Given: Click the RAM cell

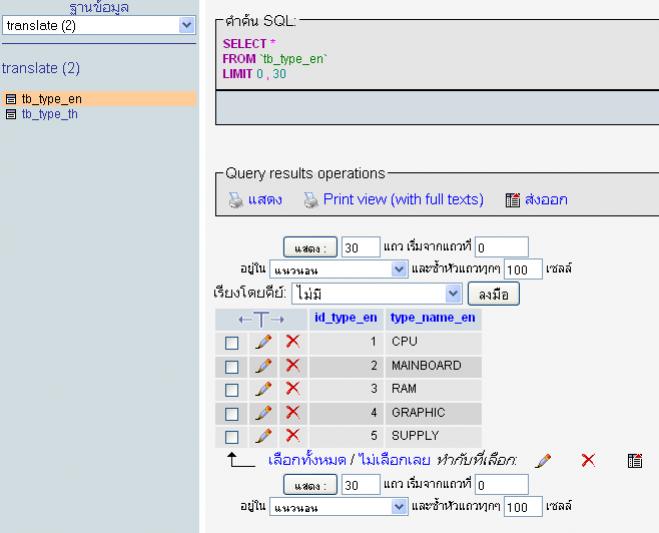Looking at the screenshot, I should [x=433, y=389].
